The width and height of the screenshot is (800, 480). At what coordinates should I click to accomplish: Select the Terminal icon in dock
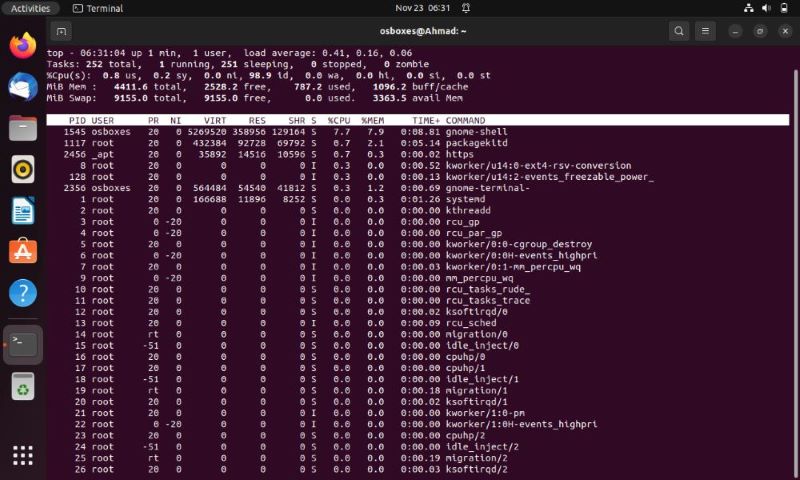[23, 345]
